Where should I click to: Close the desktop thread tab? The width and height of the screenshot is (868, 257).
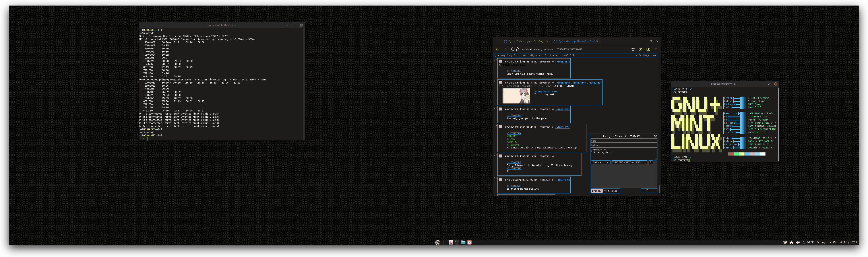[597, 41]
